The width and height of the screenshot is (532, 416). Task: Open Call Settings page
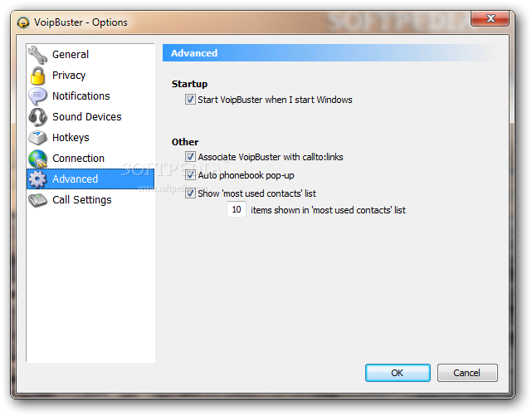(90, 200)
